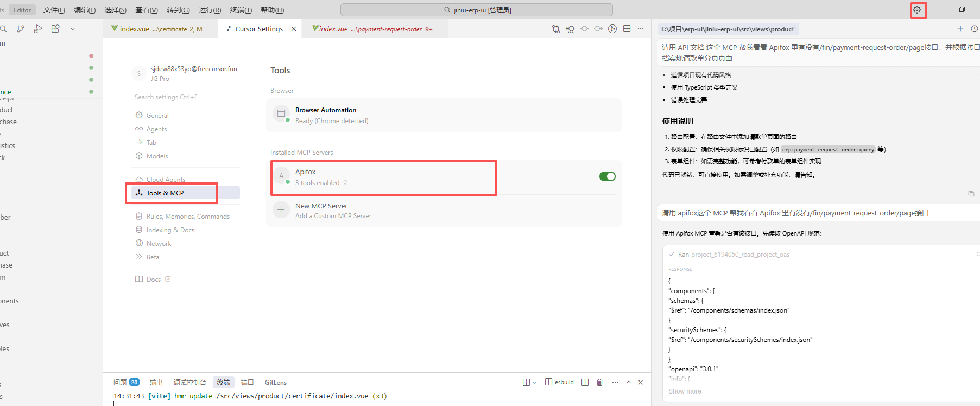Click the compare changes icon in editor toolbar
The height and width of the screenshot is (406, 980).
[556, 29]
